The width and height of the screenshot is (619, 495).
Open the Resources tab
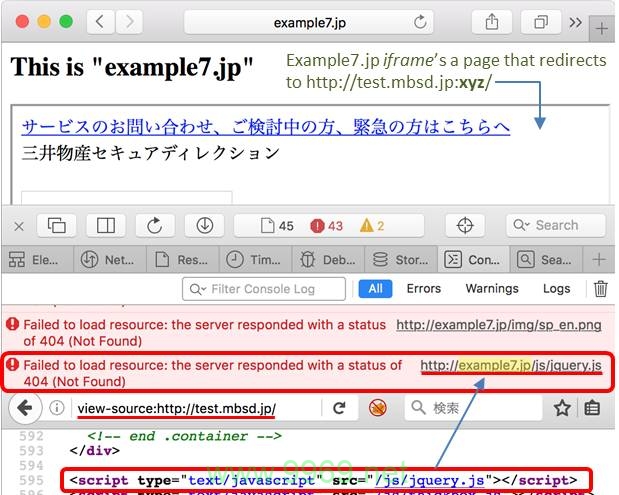pos(183,260)
